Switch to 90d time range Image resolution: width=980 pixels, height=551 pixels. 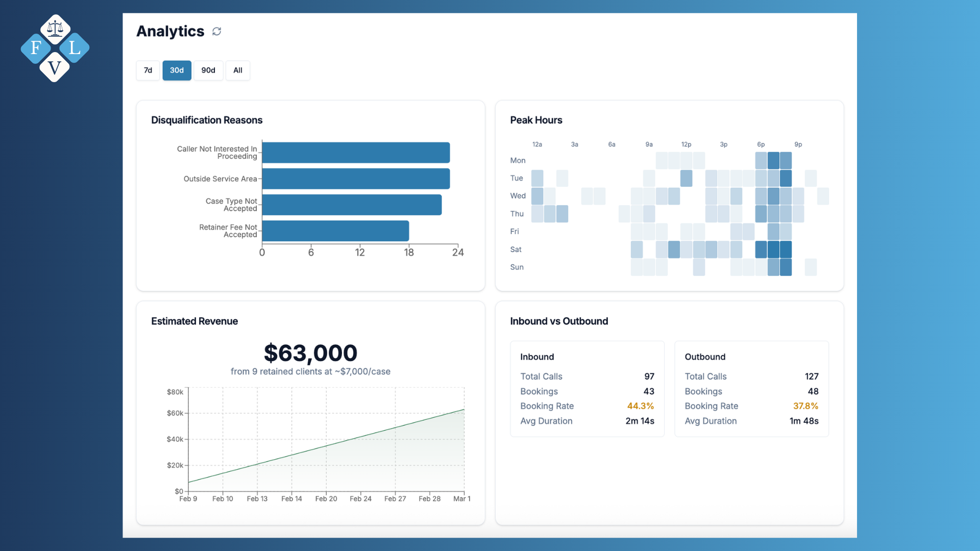[208, 70]
